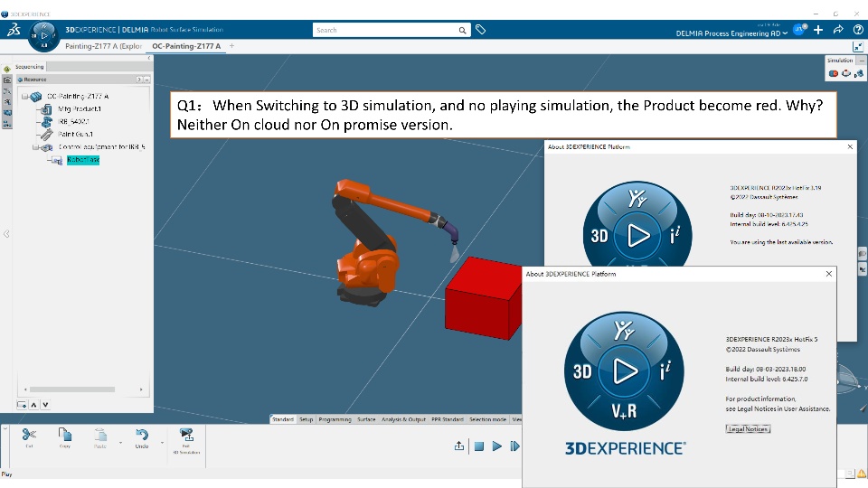Click the plus add-content icon
868x488 pixels.
[x=818, y=30]
